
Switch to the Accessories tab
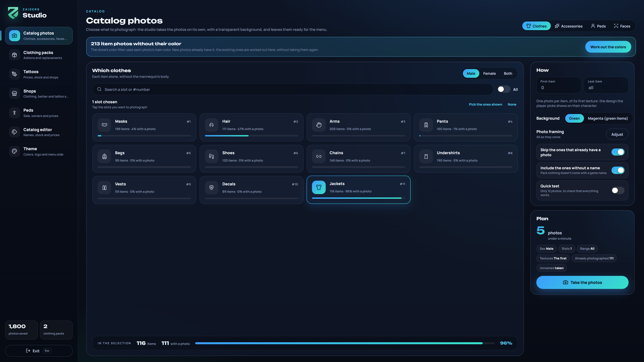point(569,26)
